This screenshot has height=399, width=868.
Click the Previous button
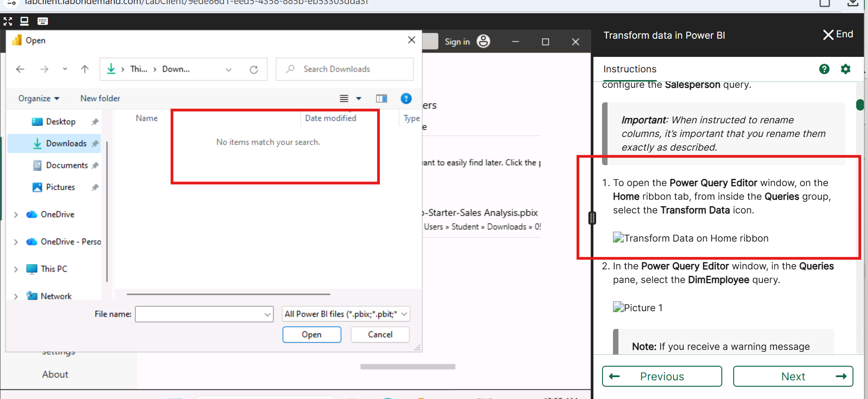(662, 376)
